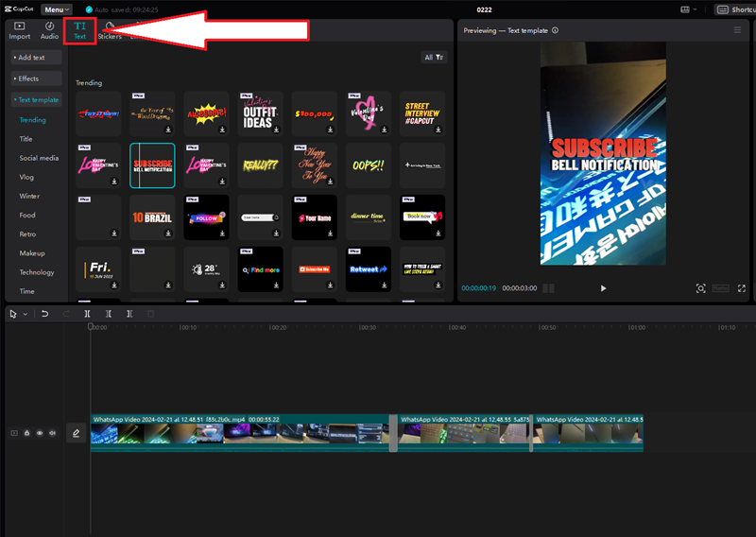Open the track cover edit pencil icon
756x537 pixels.
click(76, 433)
